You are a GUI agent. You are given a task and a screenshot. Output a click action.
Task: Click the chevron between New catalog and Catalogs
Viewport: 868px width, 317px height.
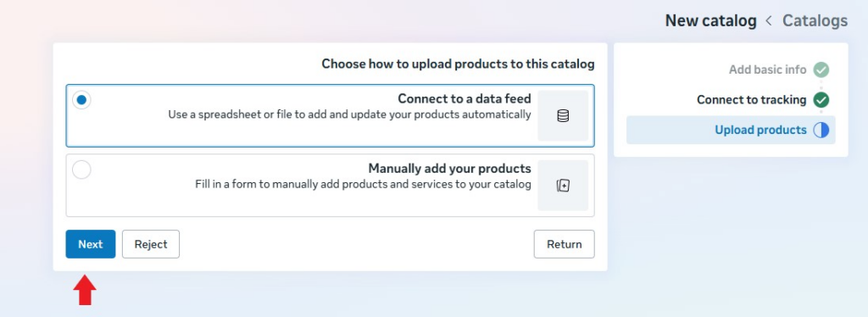tap(769, 21)
